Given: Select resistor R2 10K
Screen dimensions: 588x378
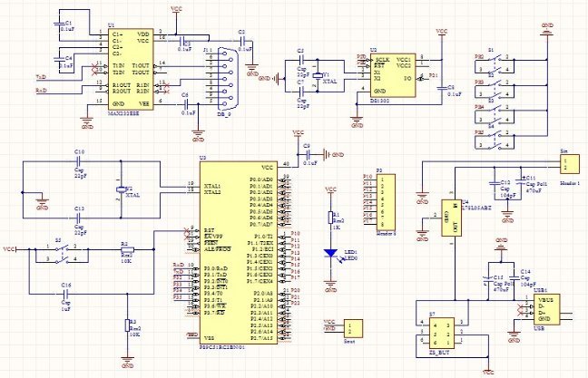Looking at the screenshot, I should click(x=127, y=249).
